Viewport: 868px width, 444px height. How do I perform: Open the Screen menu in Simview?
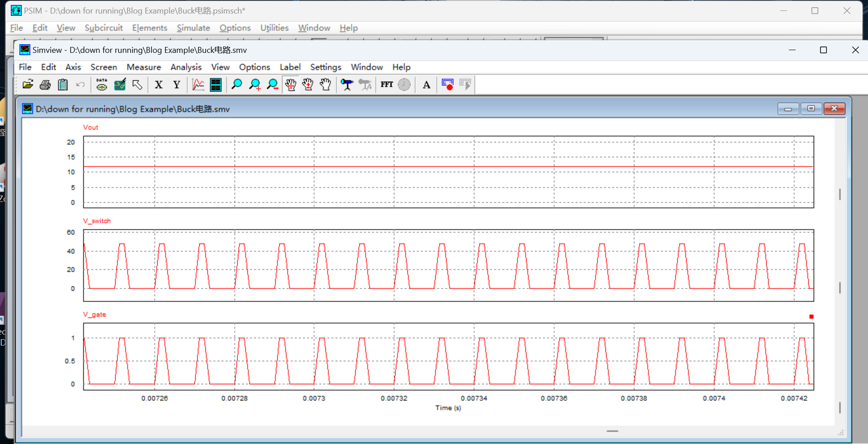(x=104, y=67)
